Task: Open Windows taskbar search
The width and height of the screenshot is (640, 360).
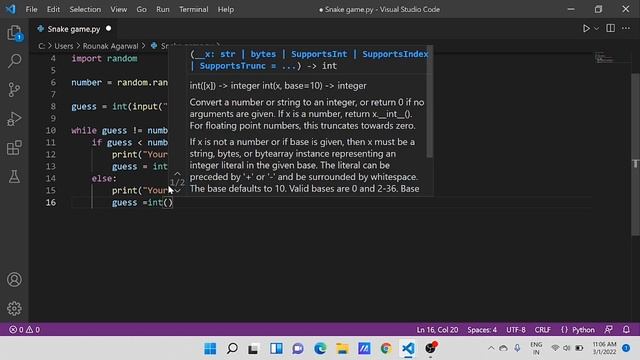Action: pos(232,348)
